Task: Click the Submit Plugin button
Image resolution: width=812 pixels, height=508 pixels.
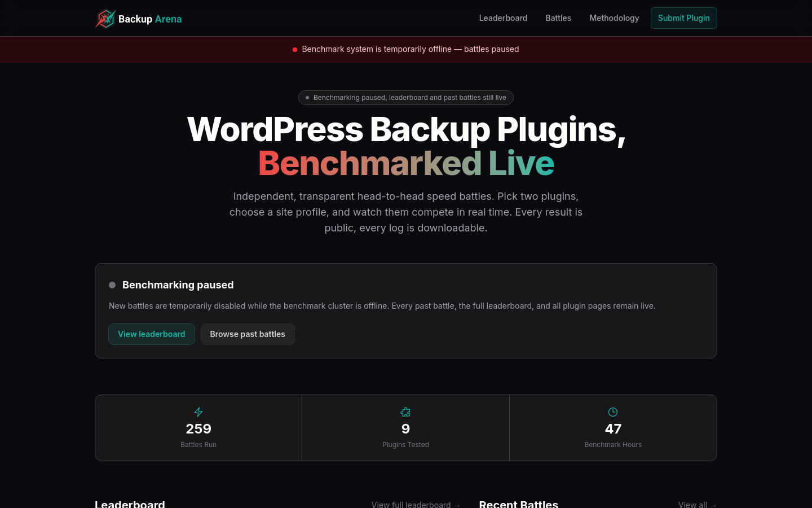Action: 683,18
